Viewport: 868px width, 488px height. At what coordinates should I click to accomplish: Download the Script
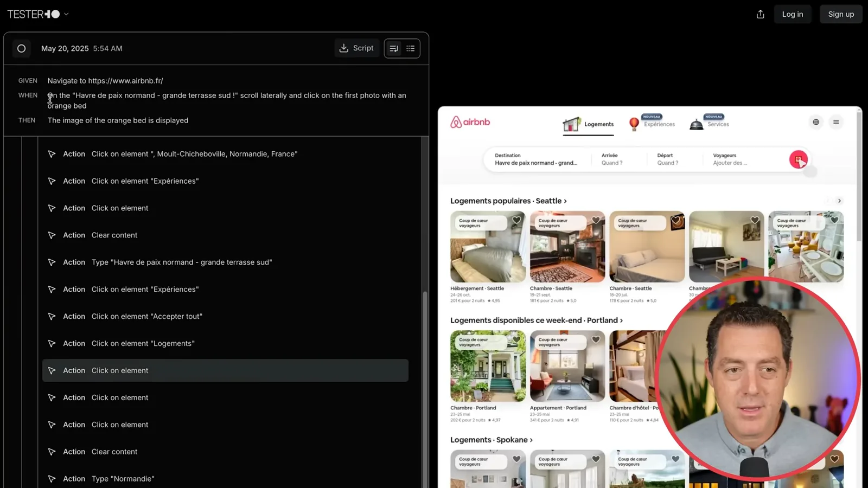click(356, 48)
